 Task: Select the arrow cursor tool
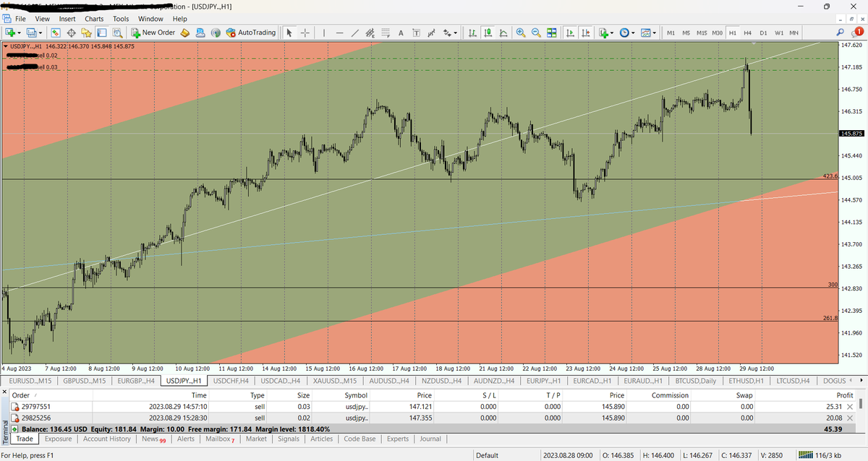click(289, 33)
